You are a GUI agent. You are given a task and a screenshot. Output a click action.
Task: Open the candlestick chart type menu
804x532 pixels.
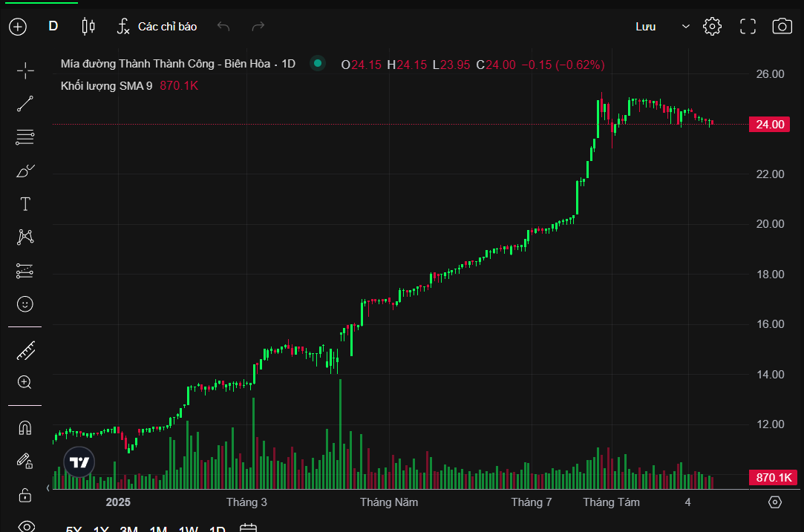[x=88, y=26]
